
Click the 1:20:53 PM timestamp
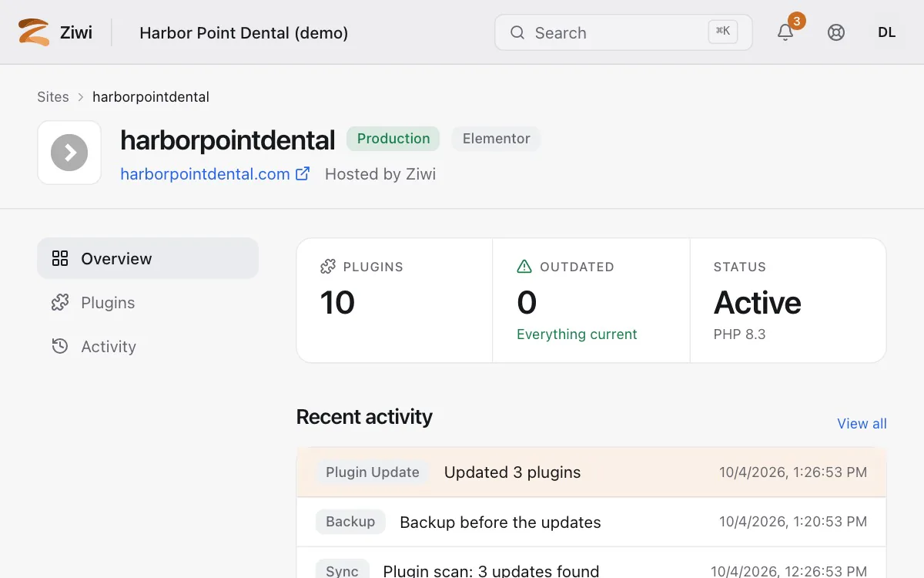793,522
